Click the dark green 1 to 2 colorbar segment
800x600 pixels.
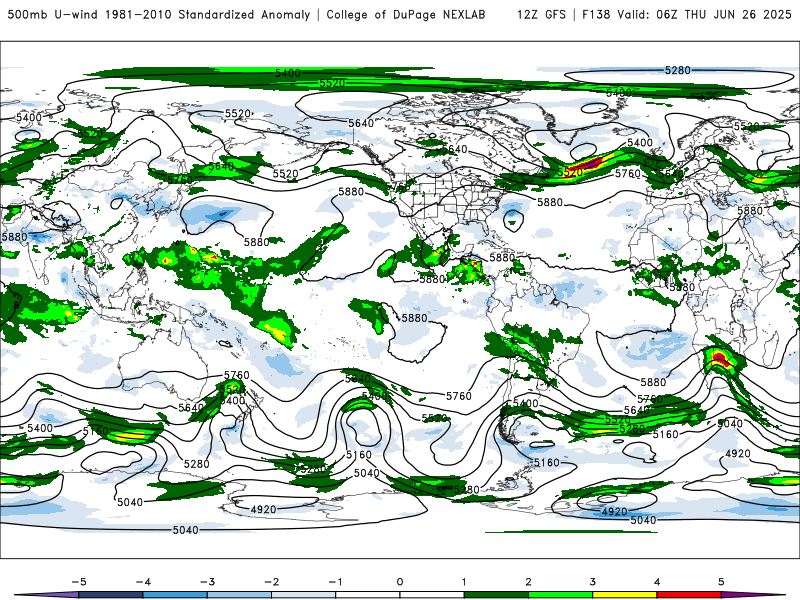point(496,595)
